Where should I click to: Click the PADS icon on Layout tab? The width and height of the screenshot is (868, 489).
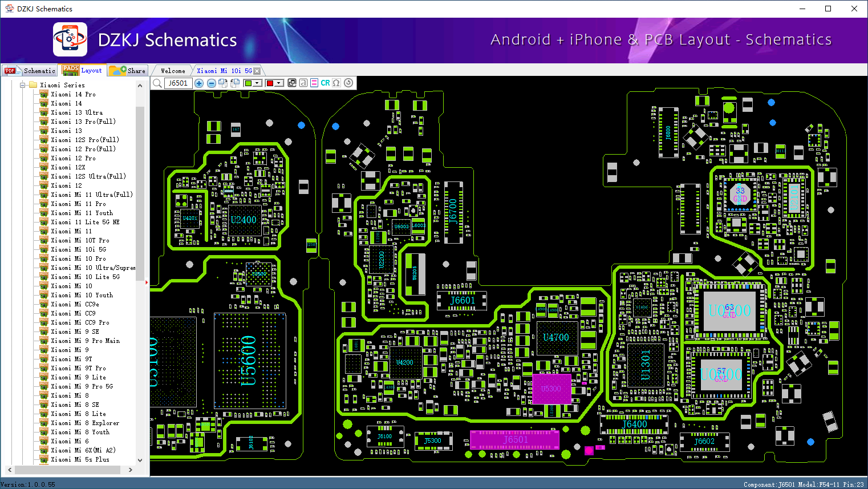(71, 70)
